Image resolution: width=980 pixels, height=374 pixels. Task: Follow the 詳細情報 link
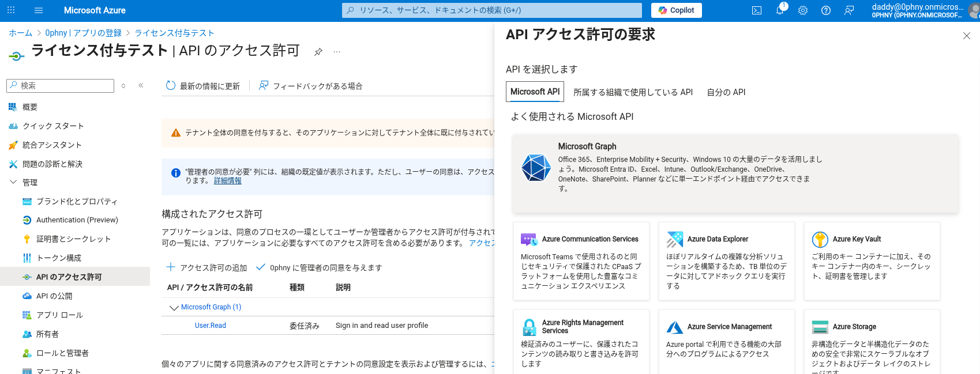click(x=228, y=181)
